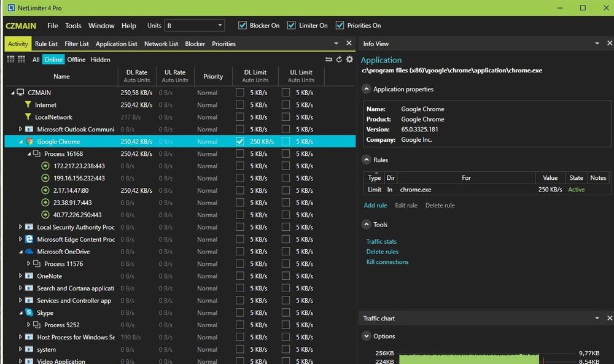
Task: Close the Info View panel
Action: (610, 43)
